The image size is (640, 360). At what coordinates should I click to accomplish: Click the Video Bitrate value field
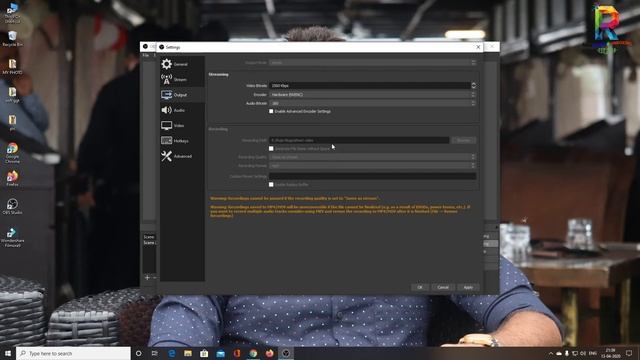click(x=370, y=85)
